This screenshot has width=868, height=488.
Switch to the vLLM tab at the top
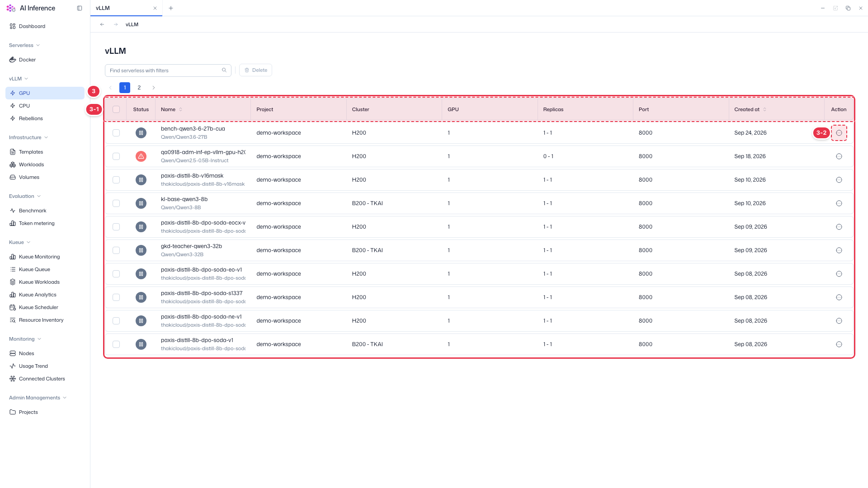pos(126,8)
